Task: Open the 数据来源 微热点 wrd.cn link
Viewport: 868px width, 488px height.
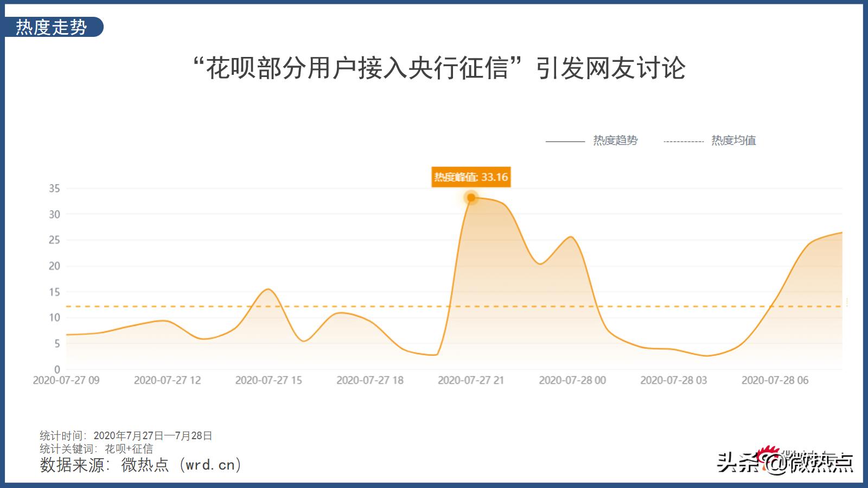Action: pyautogui.click(x=141, y=465)
